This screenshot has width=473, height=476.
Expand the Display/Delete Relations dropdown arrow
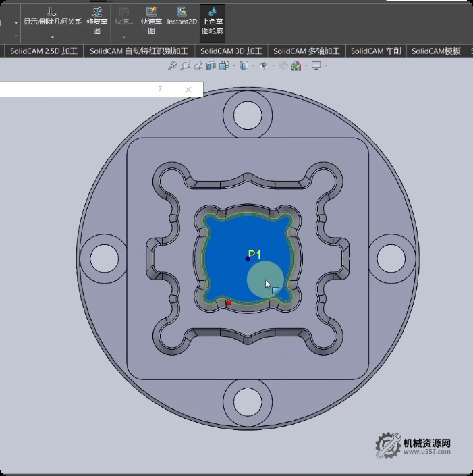pos(52,37)
